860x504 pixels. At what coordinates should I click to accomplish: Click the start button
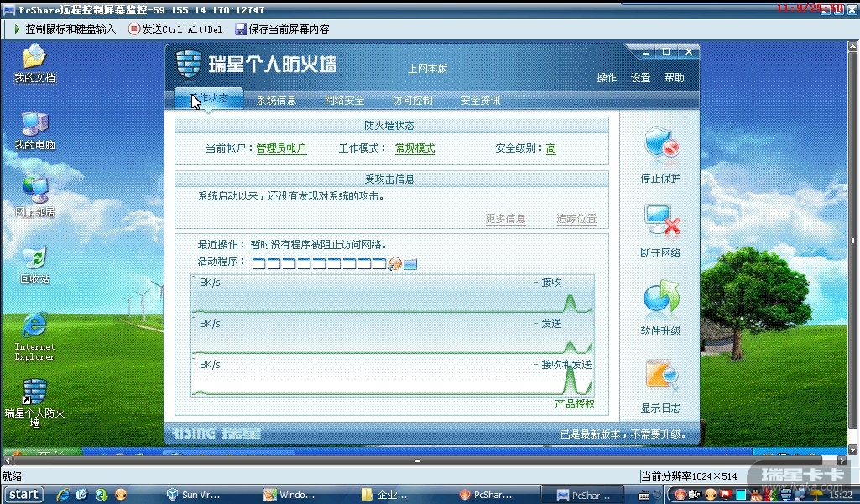click(23, 495)
